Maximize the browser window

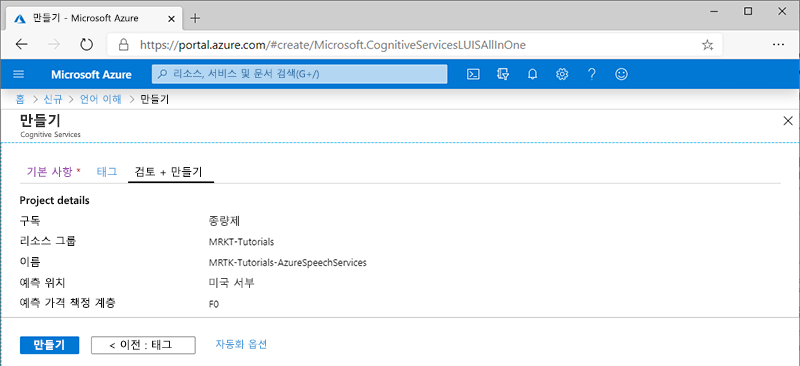pos(748,11)
